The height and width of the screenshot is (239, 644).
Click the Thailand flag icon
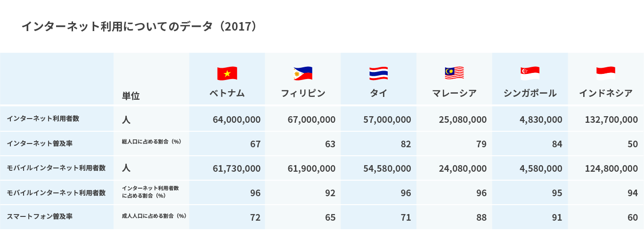click(x=378, y=73)
